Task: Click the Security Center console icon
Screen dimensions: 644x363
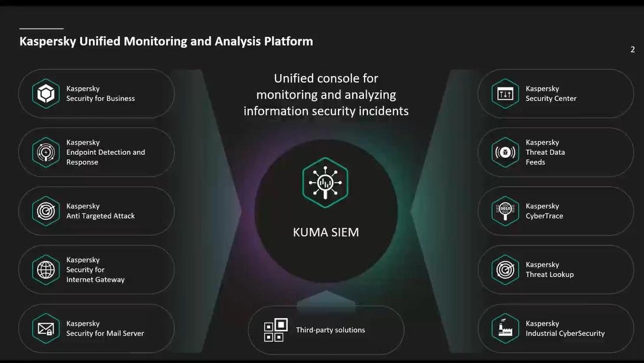Action: coord(505,94)
